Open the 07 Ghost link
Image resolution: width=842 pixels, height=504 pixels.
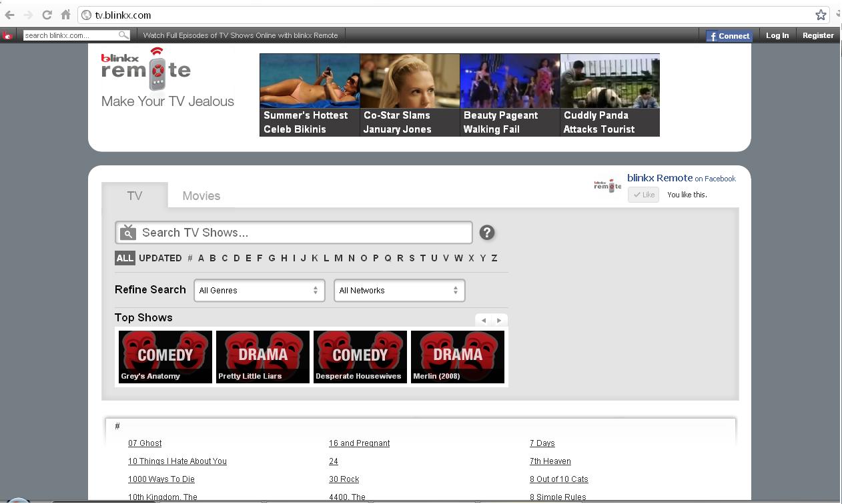[x=145, y=443]
